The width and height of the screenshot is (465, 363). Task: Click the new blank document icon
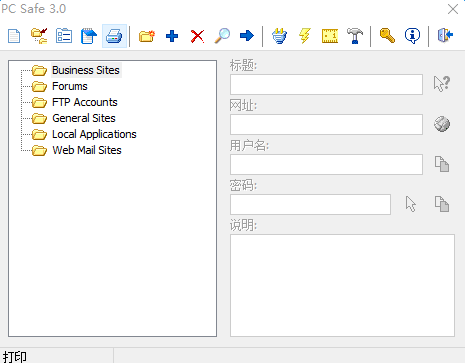14,36
